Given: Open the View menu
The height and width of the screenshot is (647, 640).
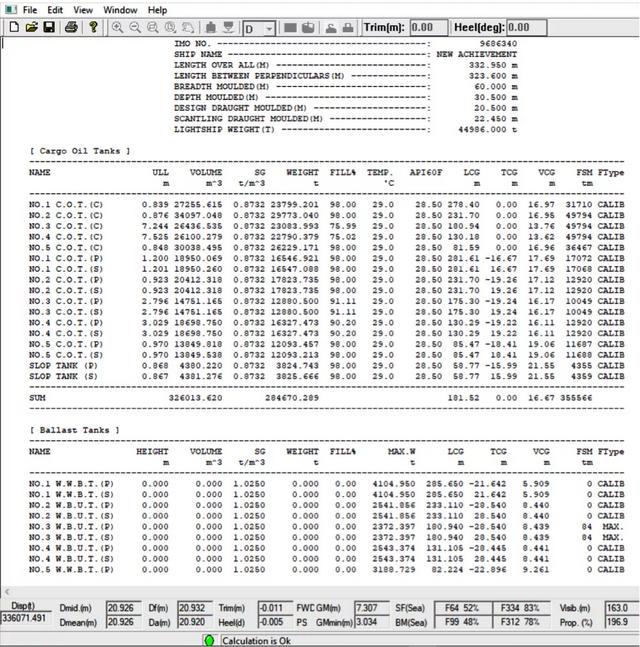Looking at the screenshot, I should (83, 10).
